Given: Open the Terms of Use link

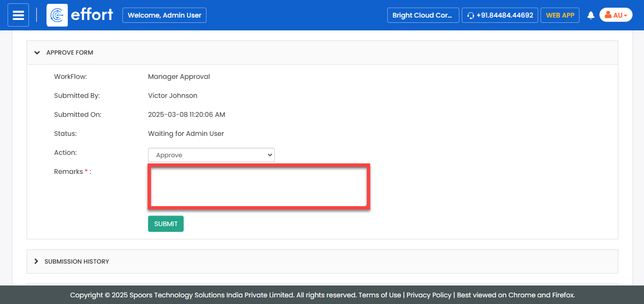Looking at the screenshot, I should [x=380, y=295].
